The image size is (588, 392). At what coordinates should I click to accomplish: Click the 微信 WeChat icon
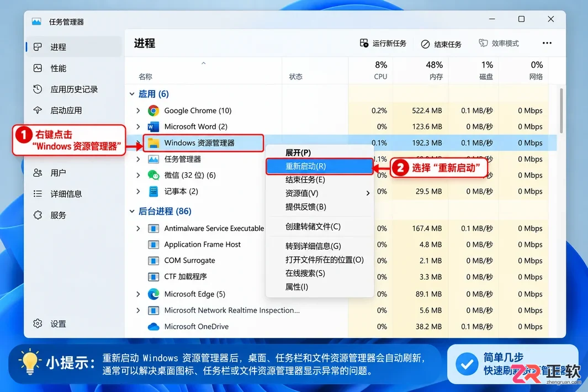coord(153,175)
